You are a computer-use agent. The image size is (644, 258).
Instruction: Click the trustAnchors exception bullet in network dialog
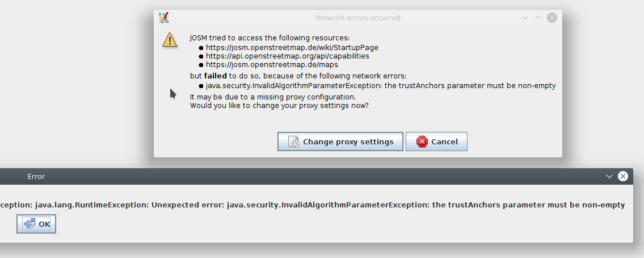[x=380, y=86]
